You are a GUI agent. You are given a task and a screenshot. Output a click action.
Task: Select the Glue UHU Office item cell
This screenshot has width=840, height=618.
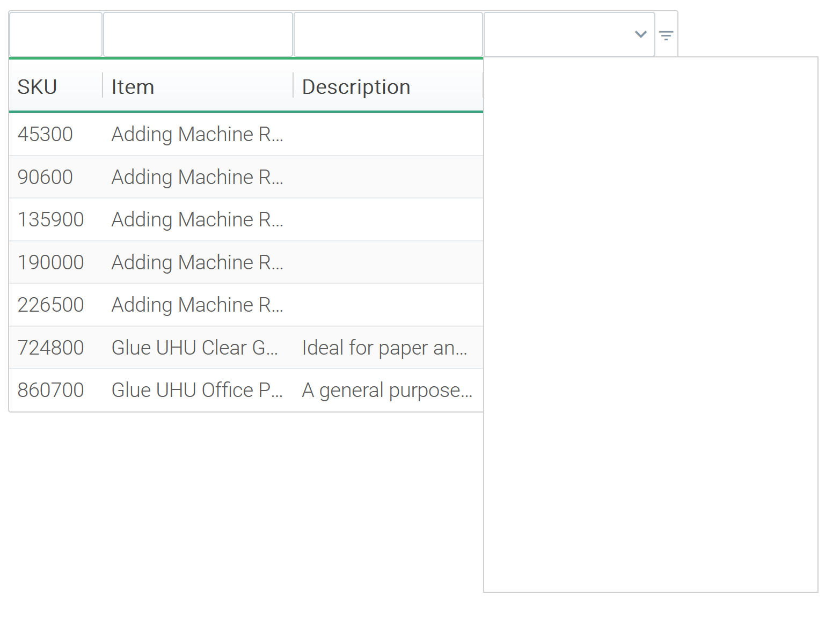pyautogui.click(x=197, y=390)
